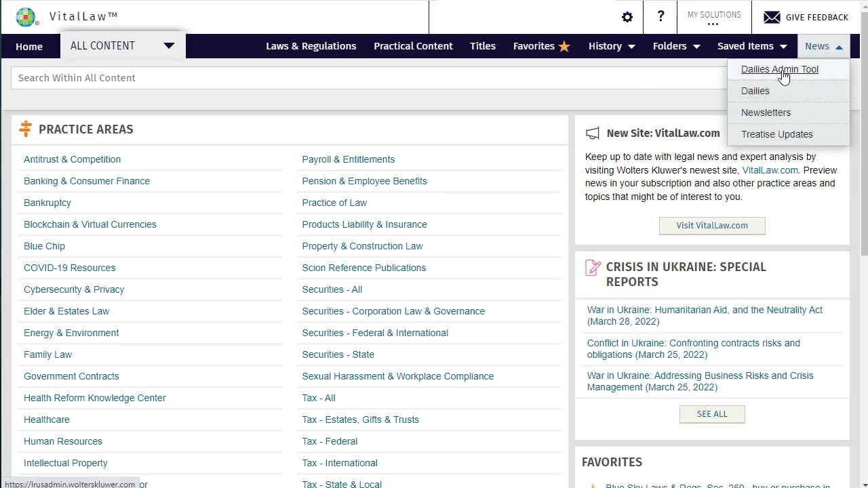
Task: Expand the History dropdown
Action: click(612, 46)
